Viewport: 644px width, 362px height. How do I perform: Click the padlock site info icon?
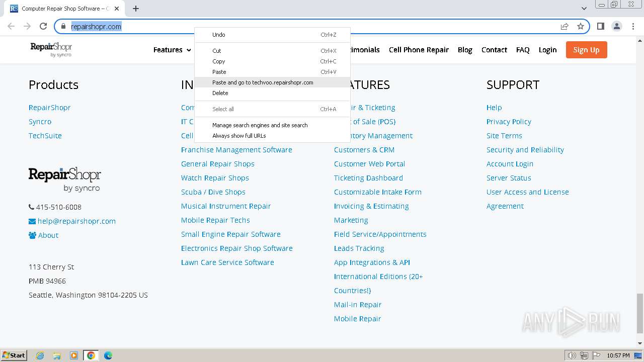pyautogui.click(x=63, y=26)
